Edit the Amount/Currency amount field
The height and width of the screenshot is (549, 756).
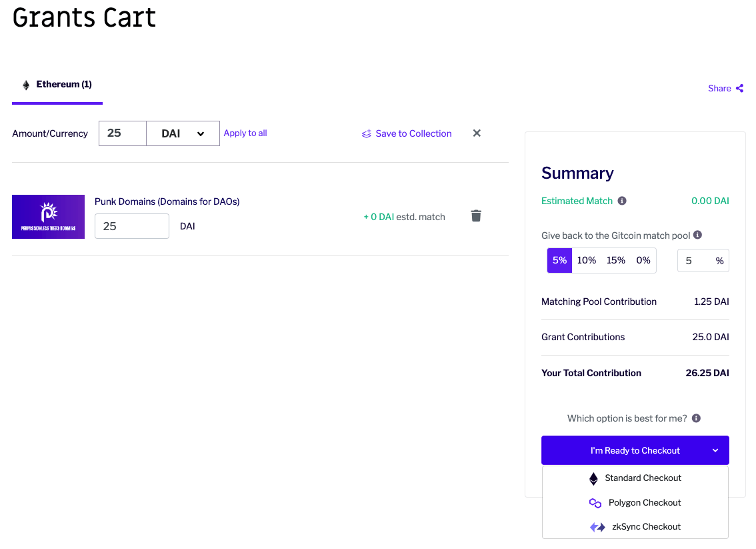click(x=123, y=133)
